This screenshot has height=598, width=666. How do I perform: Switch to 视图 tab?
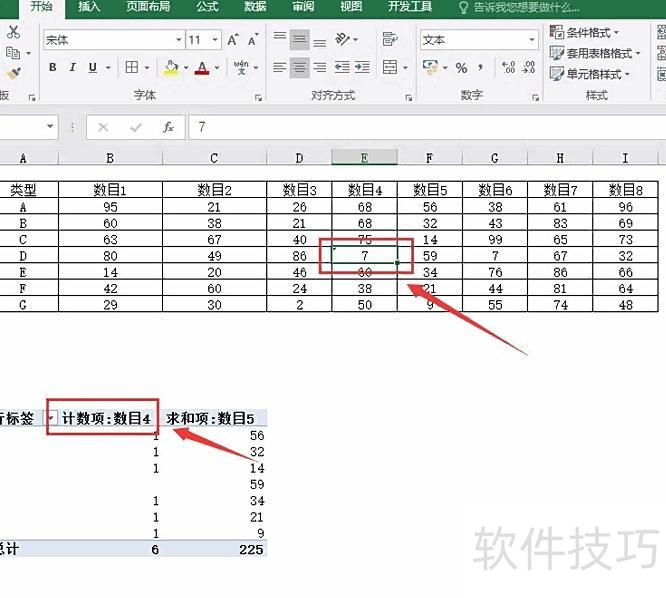[351, 6]
